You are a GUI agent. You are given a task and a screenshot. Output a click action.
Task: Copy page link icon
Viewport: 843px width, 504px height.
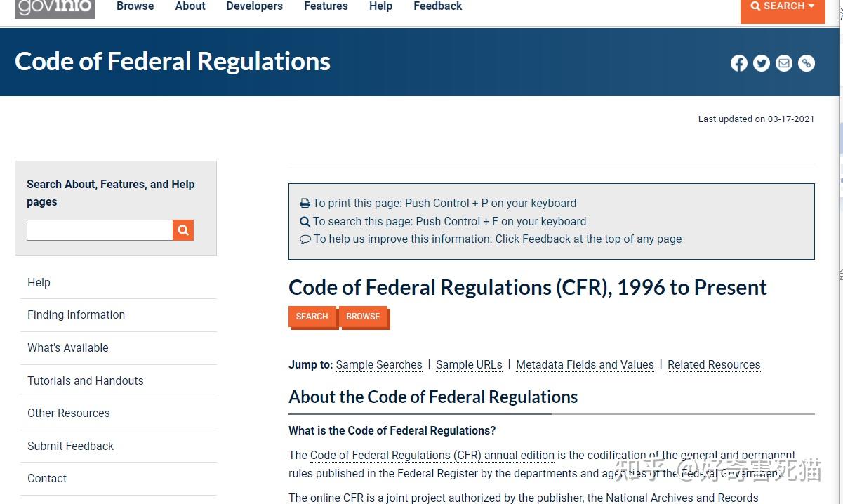click(x=807, y=63)
